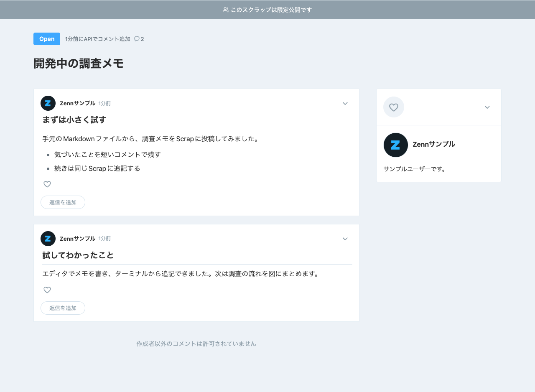Click the notice 作成者以外のコメントは許可されていません
This screenshot has width=535, height=392.
196,344
